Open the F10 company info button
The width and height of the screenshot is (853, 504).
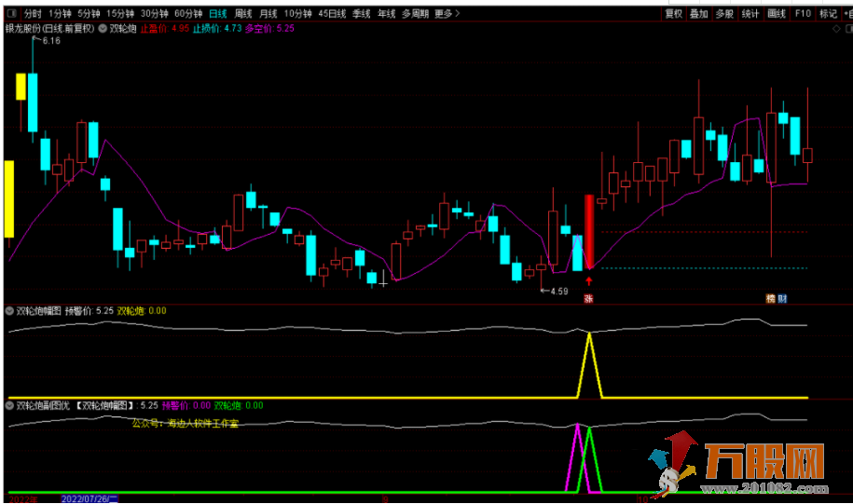click(801, 14)
